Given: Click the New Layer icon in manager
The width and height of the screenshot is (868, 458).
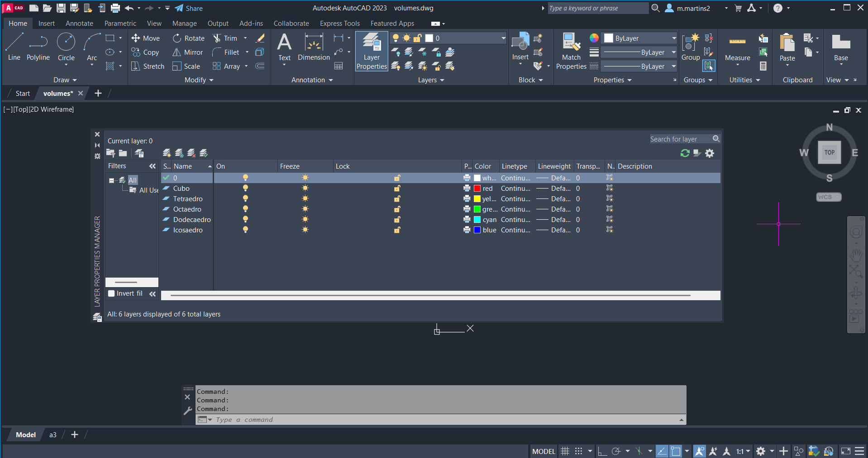Looking at the screenshot, I should [x=167, y=153].
